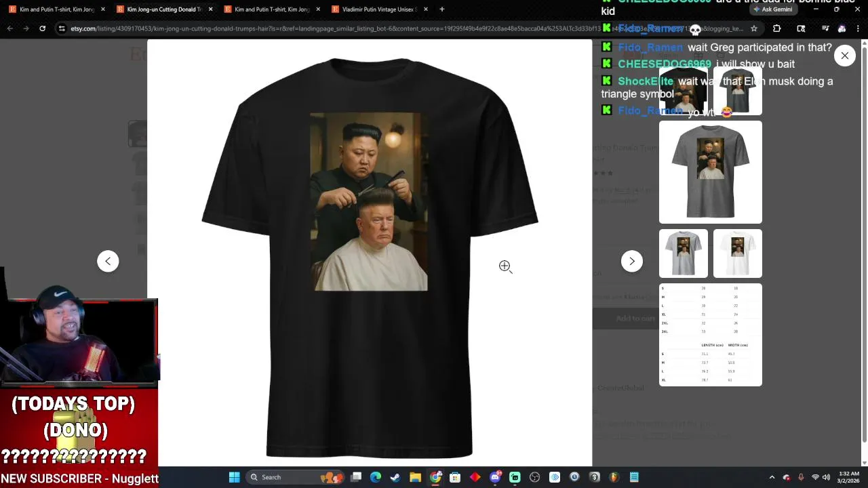
Task: Click the microphone tray icon
Action: click(801, 477)
